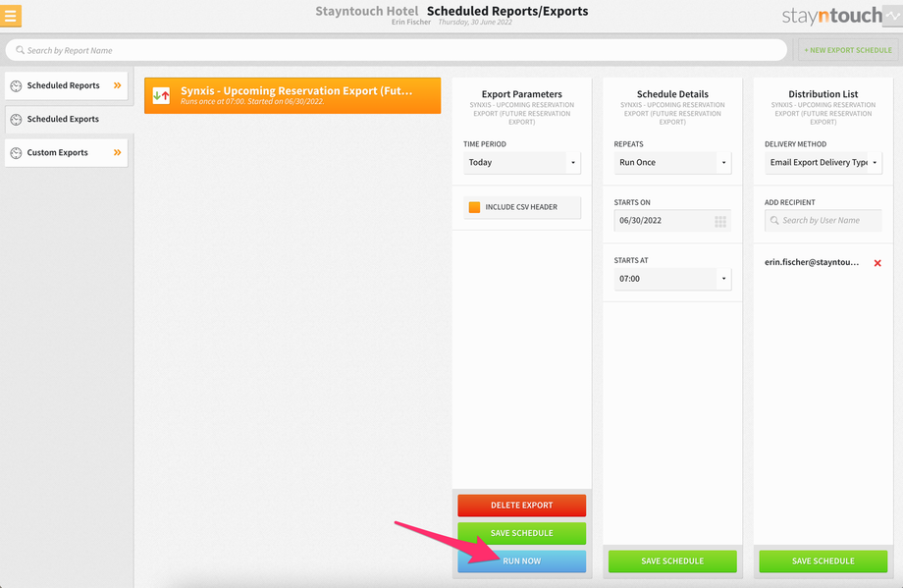Image resolution: width=903 pixels, height=588 pixels.
Task: Save schedule in Schedule Details panel
Action: tap(672, 561)
